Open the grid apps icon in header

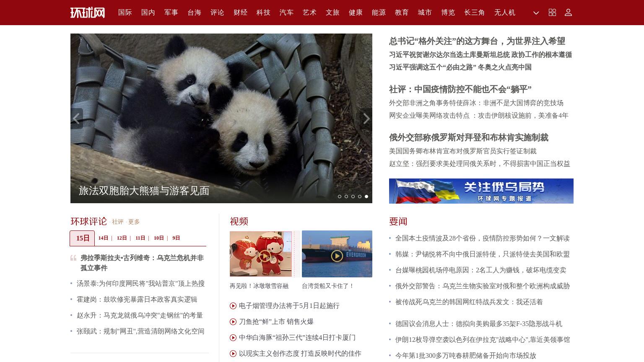point(552,13)
